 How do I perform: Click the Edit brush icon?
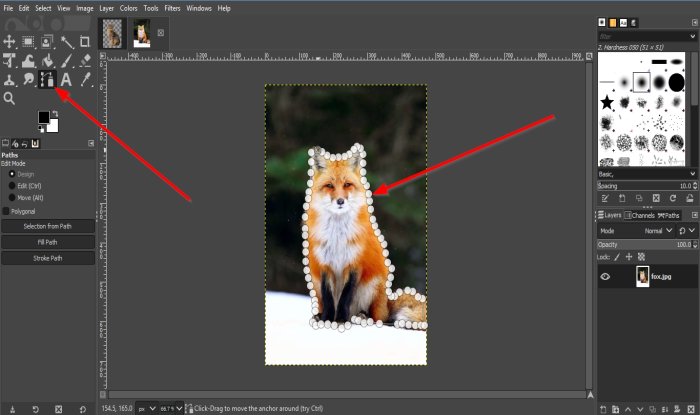(x=605, y=198)
